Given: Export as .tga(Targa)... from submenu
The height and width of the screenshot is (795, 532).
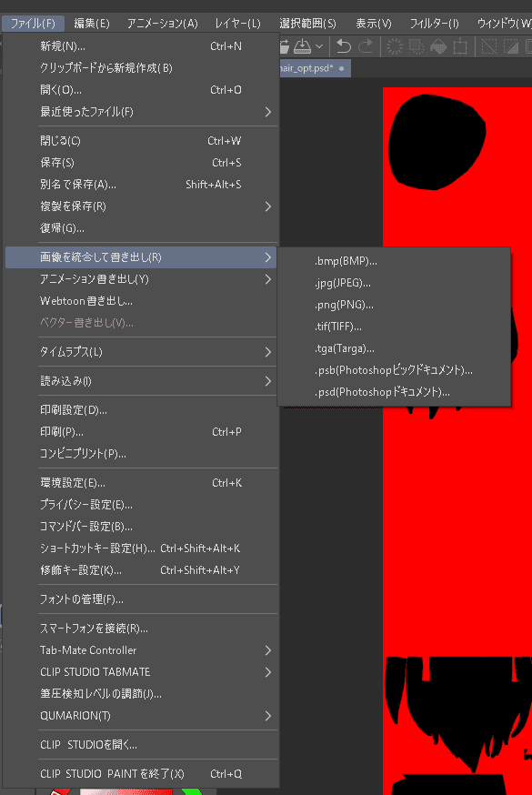Looking at the screenshot, I should pyautogui.click(x=394, y=348).
